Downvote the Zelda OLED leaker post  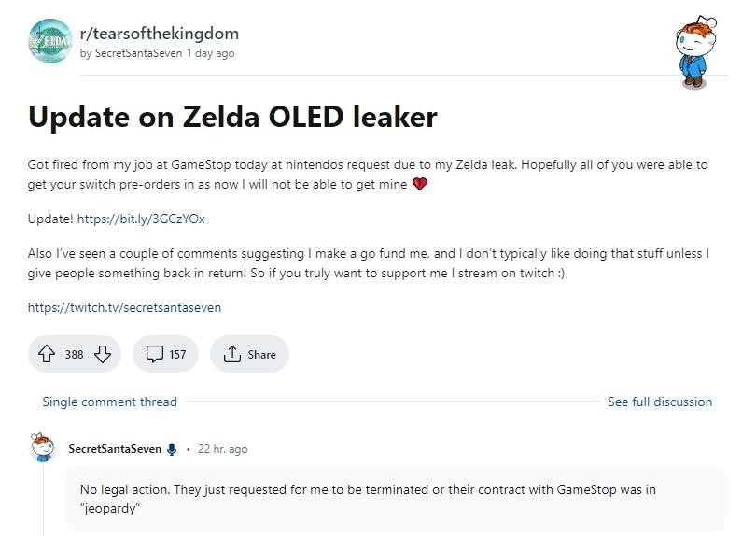coord(103,354)
